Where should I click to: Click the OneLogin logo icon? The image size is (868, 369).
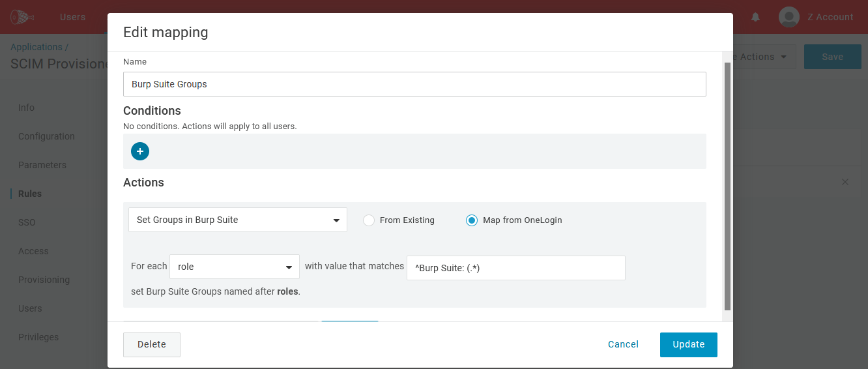point(22,17)
